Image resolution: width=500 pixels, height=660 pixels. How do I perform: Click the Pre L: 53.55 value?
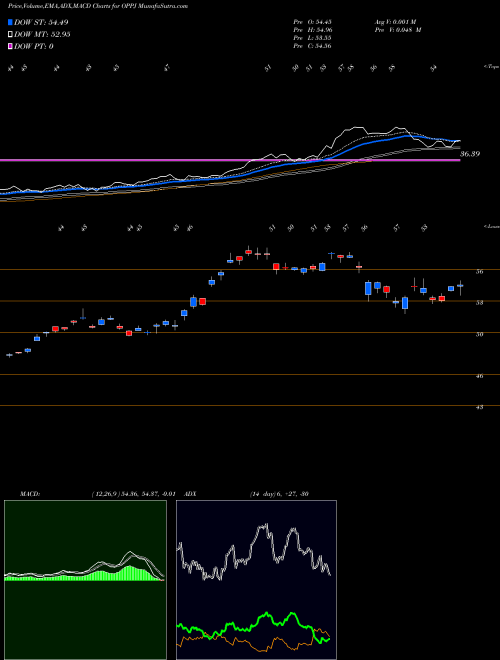(312, 38)
